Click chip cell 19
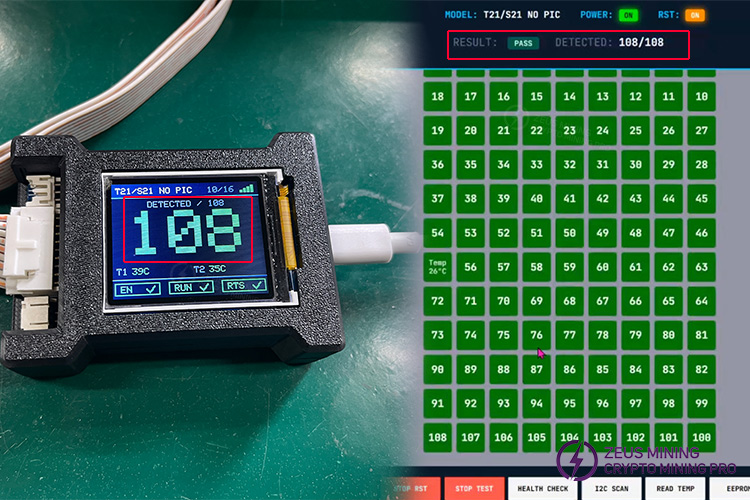750x500 pixels. point(437,131)
